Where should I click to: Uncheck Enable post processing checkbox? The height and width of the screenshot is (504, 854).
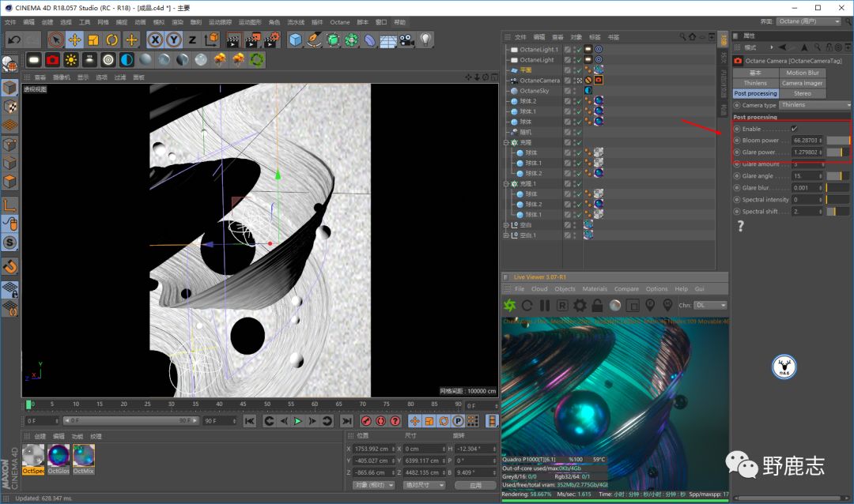pyautogui.click(x=794, y=129)
